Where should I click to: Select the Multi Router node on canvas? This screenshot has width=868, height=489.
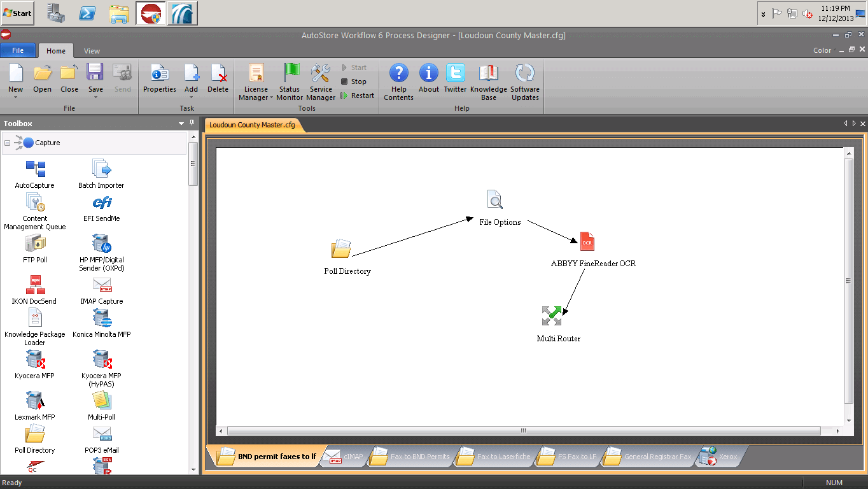click(x=558, y=324)
